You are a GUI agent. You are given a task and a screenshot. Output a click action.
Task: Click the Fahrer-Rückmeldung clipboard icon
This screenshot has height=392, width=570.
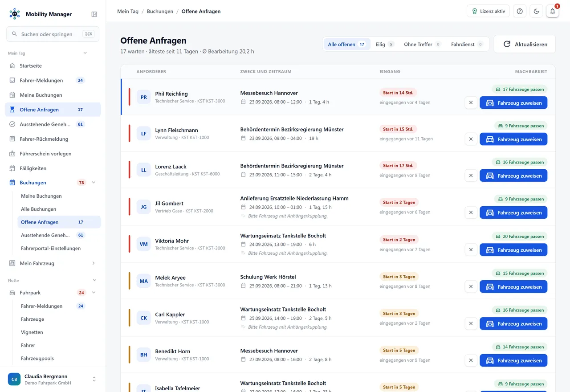[x=12, y=139]
